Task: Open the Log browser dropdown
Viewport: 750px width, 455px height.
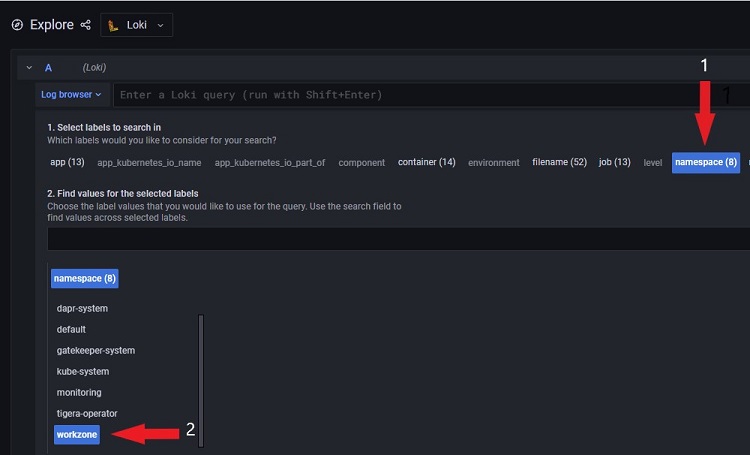Action: (x=71, y=95)
